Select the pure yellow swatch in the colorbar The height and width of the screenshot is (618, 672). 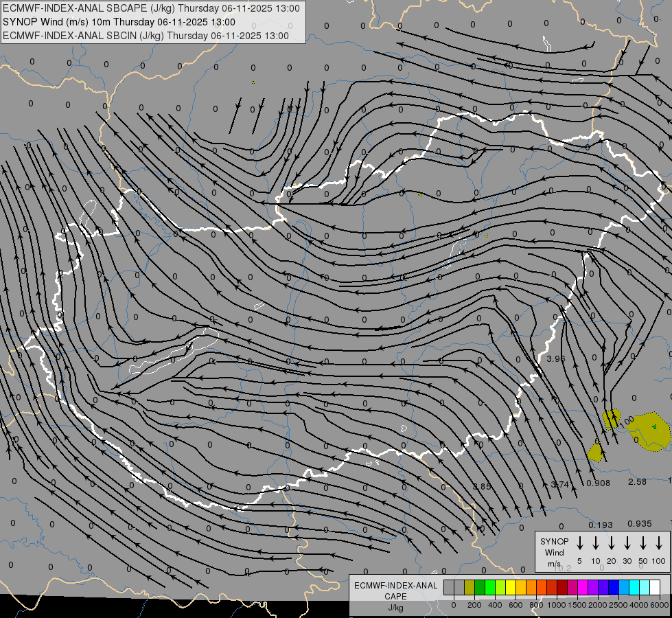point(511,587)
